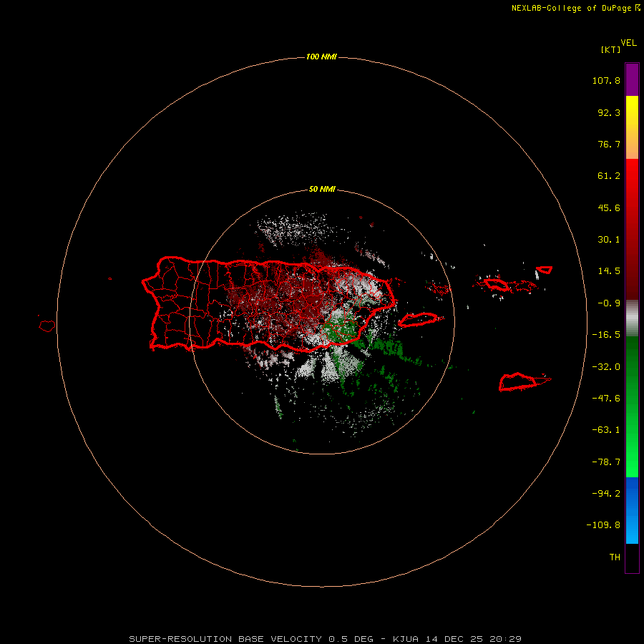Screen dimensions: 644x644
Task: Click the yellow-orange segment of the color bar
Action: (632, 127)
